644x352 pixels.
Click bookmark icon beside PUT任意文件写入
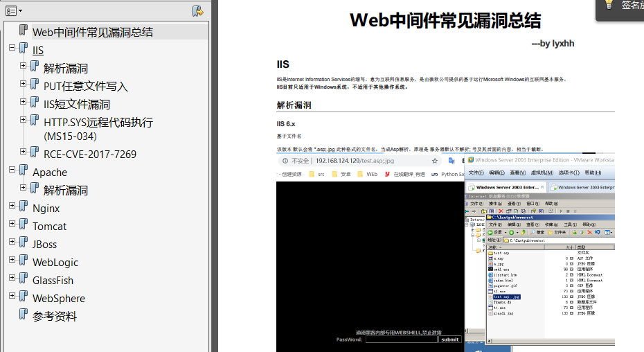tap(35, 85)
